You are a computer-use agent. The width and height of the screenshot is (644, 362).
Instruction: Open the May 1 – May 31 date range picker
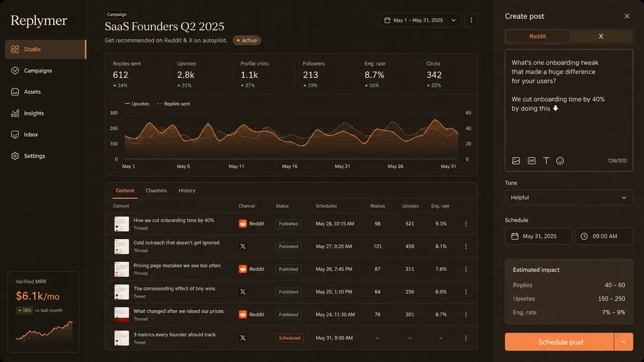(420, 20)
